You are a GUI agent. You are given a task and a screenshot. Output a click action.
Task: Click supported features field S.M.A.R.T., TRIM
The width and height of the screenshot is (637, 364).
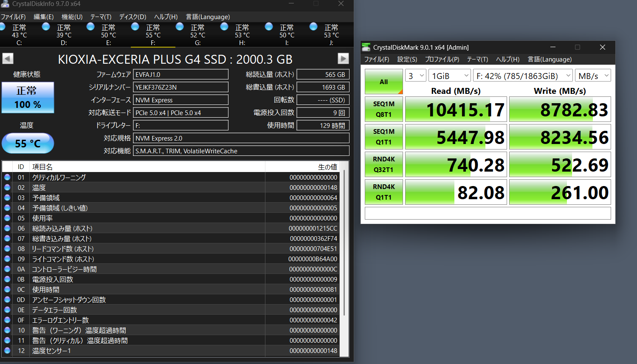[x=241, y=151]
